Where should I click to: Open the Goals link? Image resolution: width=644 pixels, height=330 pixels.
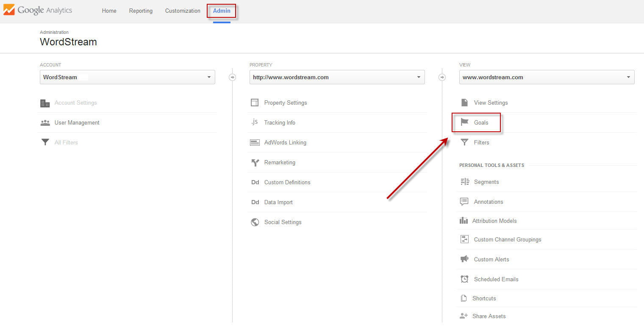[481, 123]
